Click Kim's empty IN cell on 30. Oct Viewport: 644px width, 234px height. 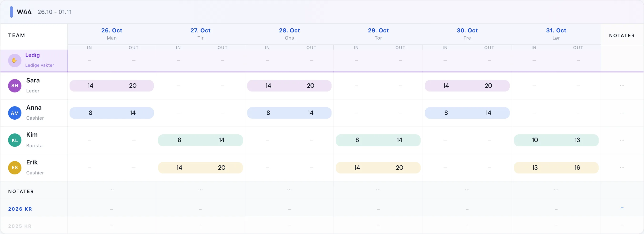tap(445, 140)
